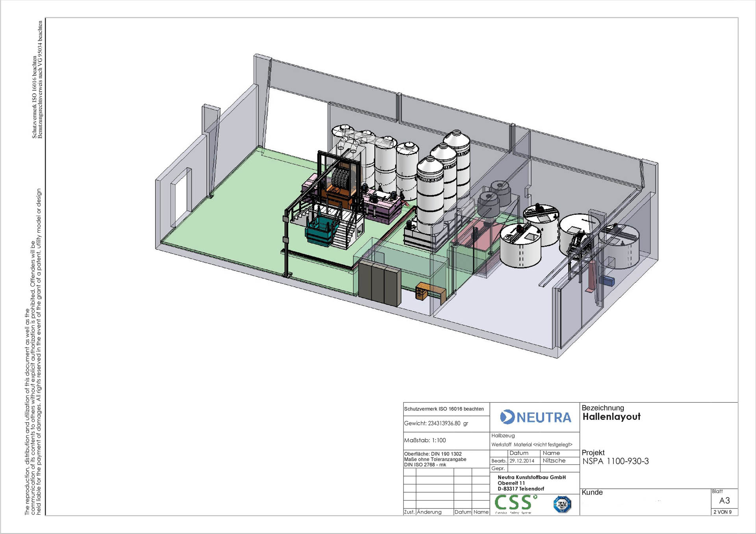Image resolution: width=756 pixels, height=534 pixels.
Task: Select the "D-83317 Teisendorf" address line
Action: (x=521, y=489)
